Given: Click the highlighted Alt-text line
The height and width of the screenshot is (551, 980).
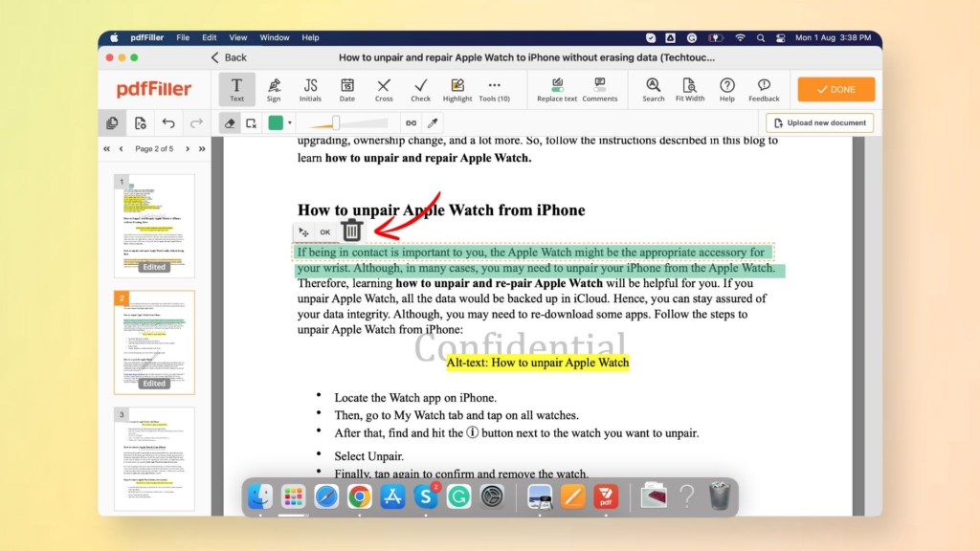Looking at the screenshot, I should (538, 363).
